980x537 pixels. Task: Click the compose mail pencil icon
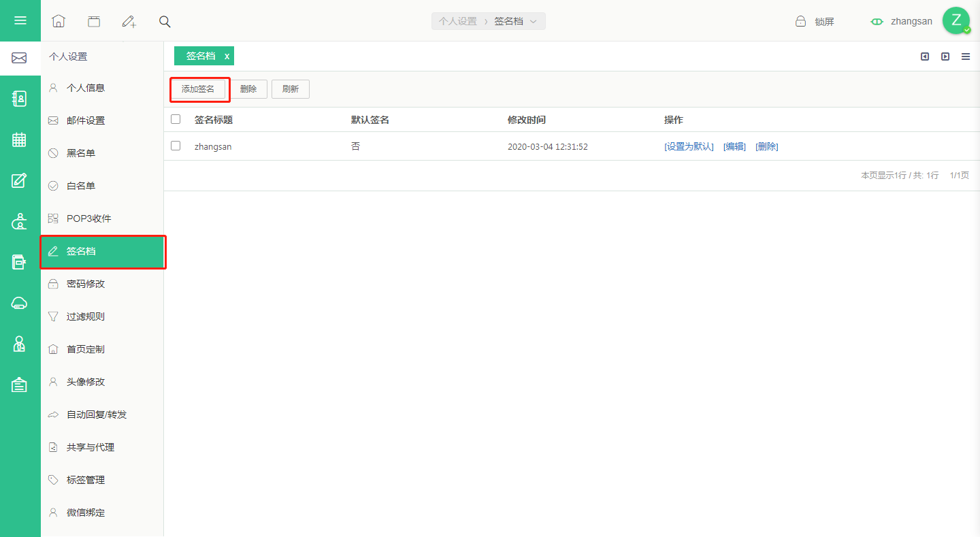point(129,21)
